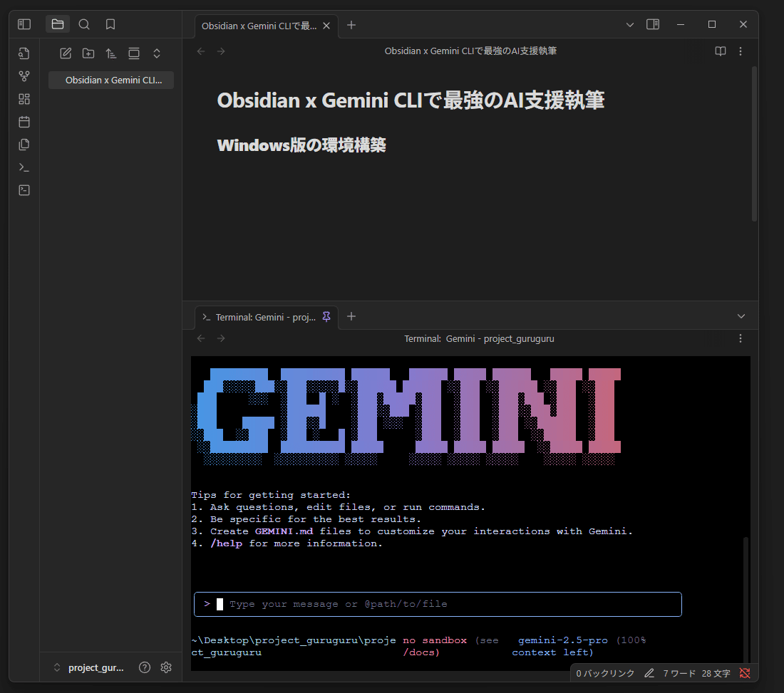Viewport: 784px width, 693px height.
Task: Toggle edit mode via the status bar pencil
Action: 650,672
